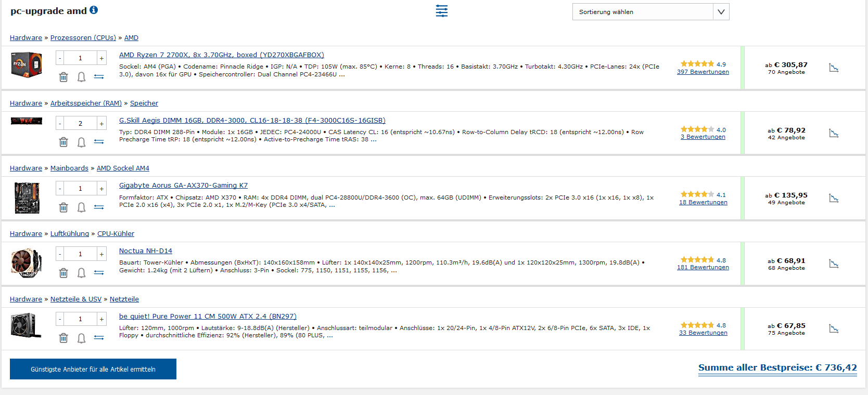Set price alert for be quiet! Pure Power
This screenshot has height=395, width=868.
82,338
